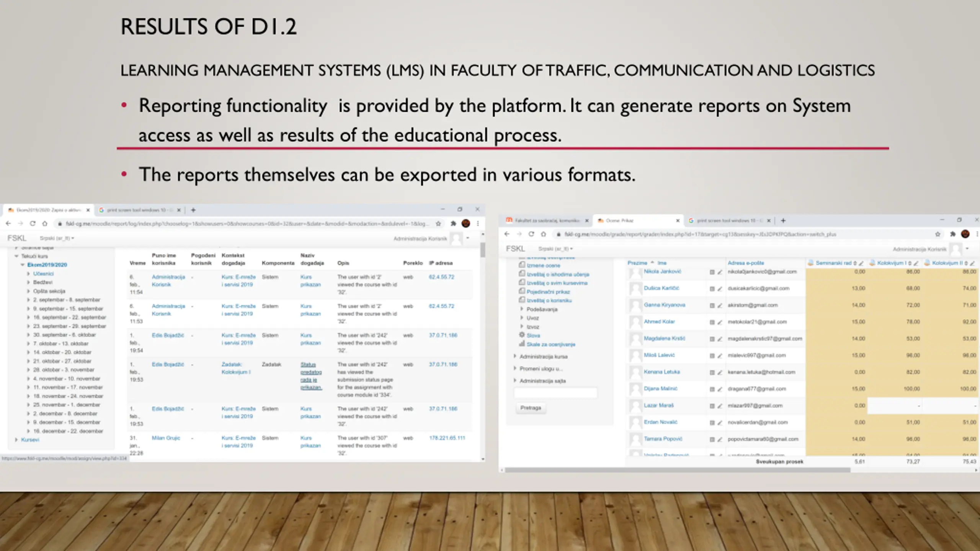Click Pretraga search button
The width and height of the screenshot is (980, 551).
[x=531, y=408]
